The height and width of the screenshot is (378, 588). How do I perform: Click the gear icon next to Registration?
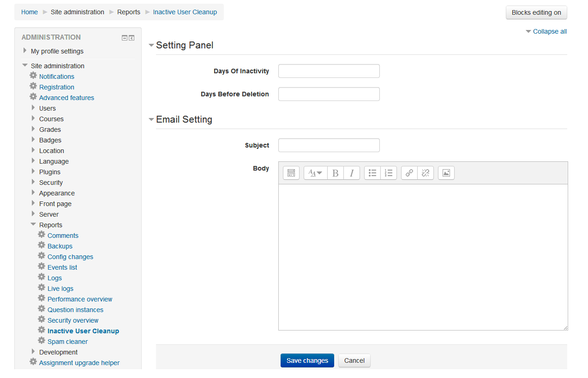tap(33, 86)
